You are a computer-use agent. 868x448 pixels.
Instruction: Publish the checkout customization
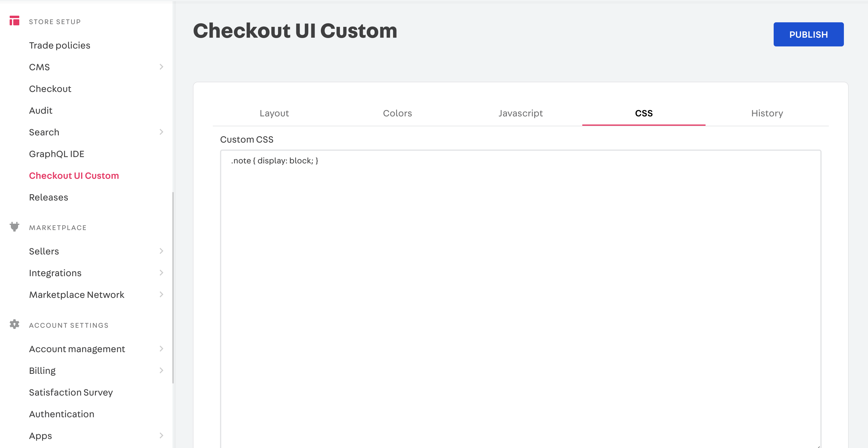click(x=808, y=34)
